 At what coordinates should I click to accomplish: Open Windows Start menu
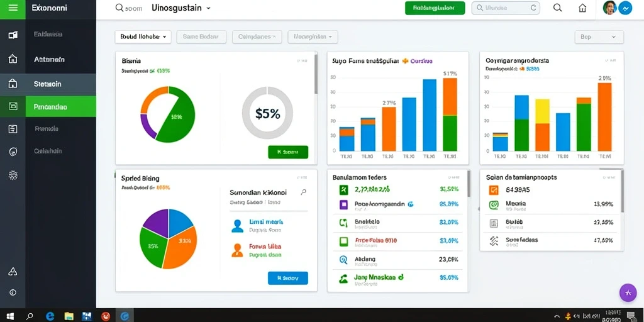(10, 316)
